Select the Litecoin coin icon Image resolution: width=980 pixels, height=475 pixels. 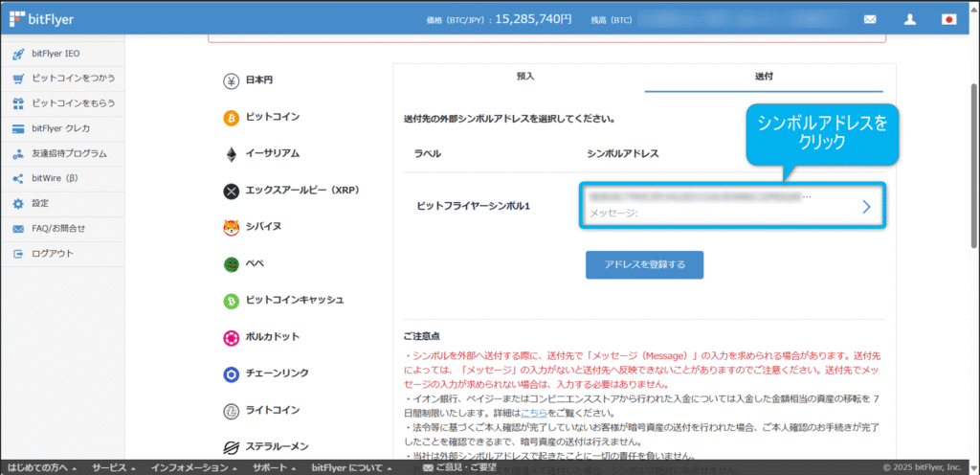pyautogui.click(x=232, y=411)
